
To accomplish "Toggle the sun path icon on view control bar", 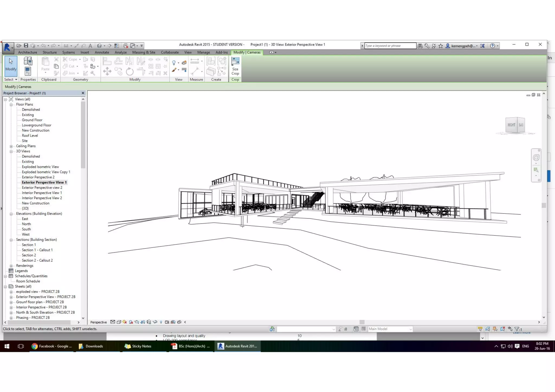I will pos(125,322).
